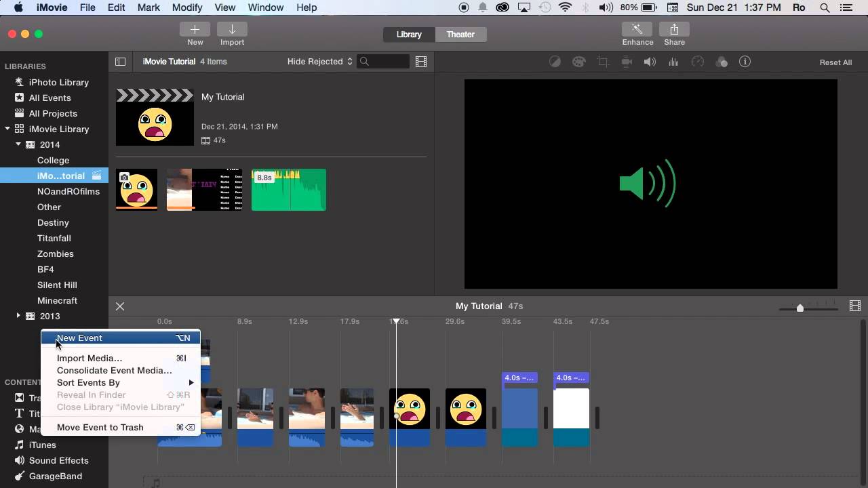The height and width of the screenshot is (488, 868).
Task: Select the Zombies event
Action: 54,253
